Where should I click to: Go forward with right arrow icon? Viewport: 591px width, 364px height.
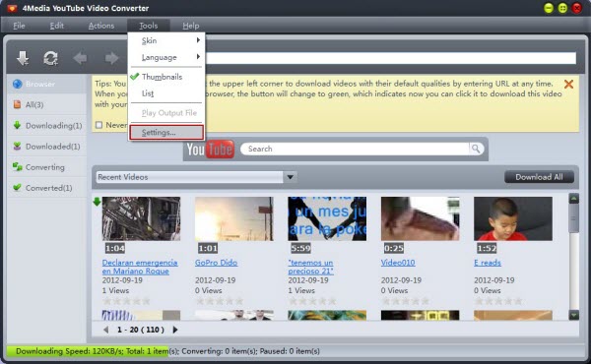[x=111, y=58]
